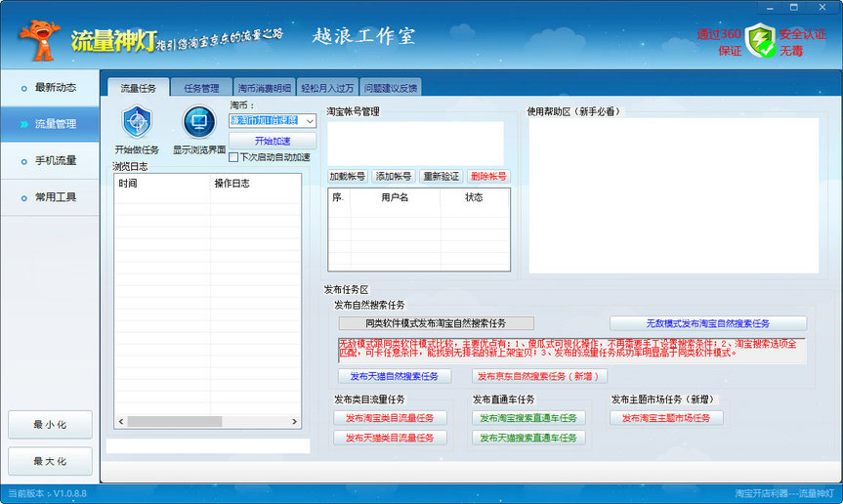The width and height of the screenshot is (843, 504).
Task: Click 发布淘宝搜索直通车任务 button
Action: point(529,418)
